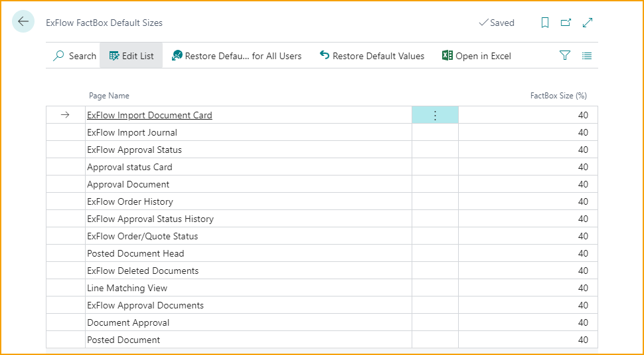Expand page with the diagonal arrows icon

[x=588, y=23]
